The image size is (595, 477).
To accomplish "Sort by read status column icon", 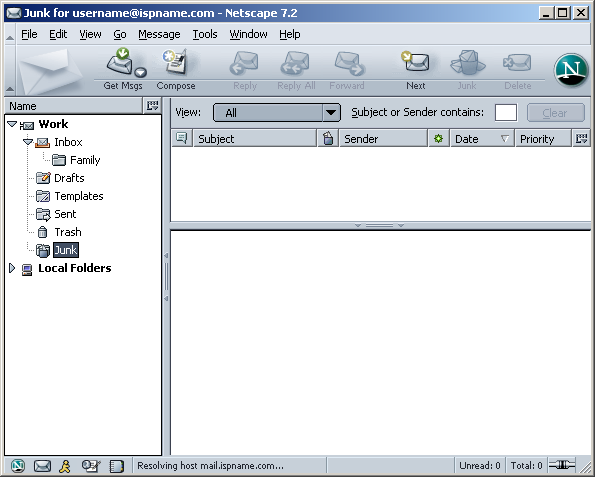I will pyautogui.click(x=438, y=139).
